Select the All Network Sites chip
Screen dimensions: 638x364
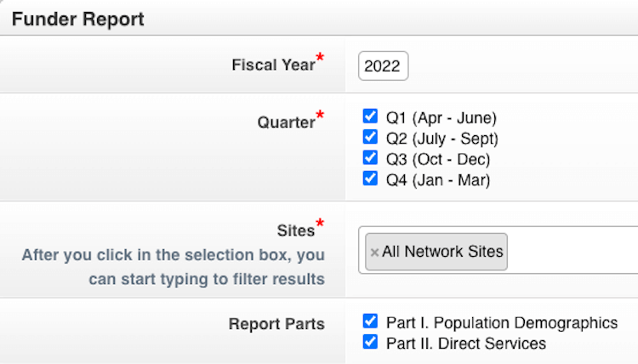click(x=442, y=252)
